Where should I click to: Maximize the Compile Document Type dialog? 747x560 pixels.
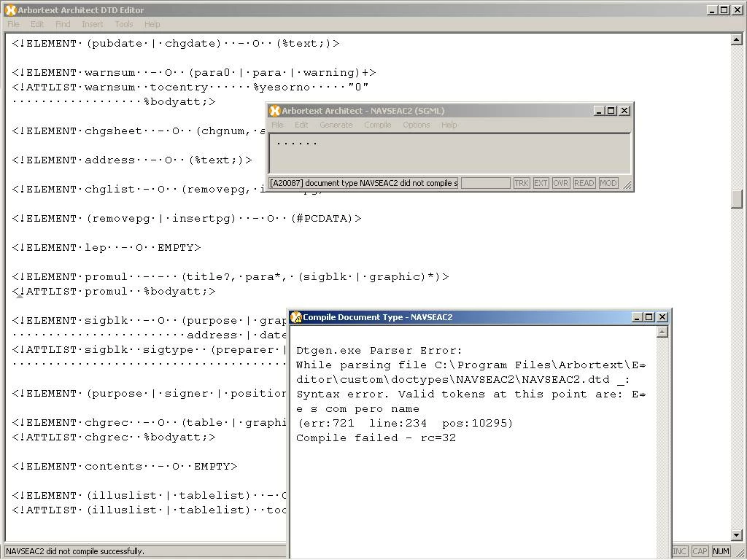click(x=649, y=317)
